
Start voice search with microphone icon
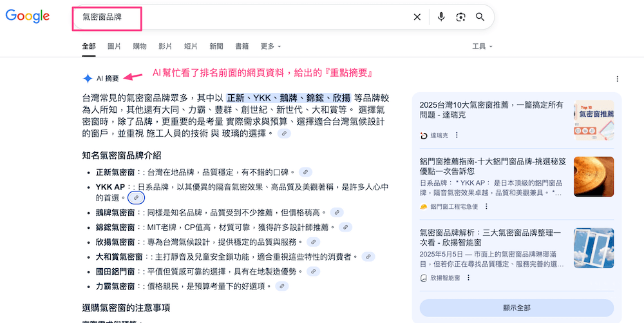(x=441, y=17)
